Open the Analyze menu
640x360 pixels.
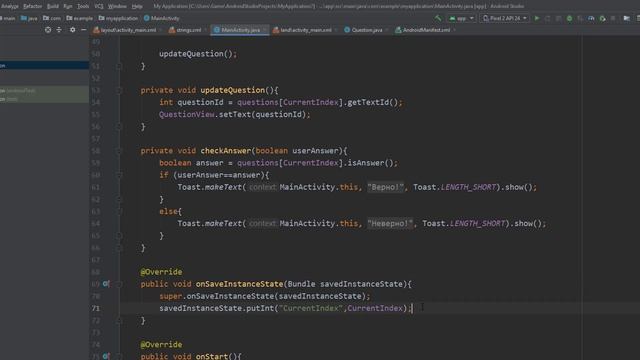[9, 7]
